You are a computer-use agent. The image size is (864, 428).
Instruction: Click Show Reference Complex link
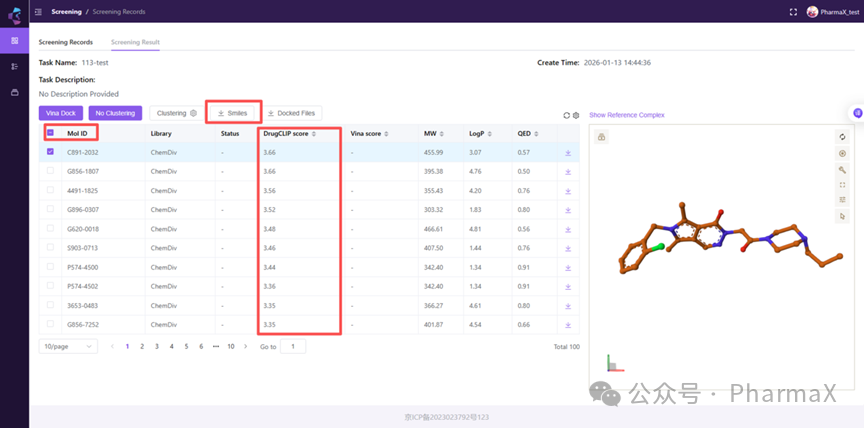(x=626, y=115)
